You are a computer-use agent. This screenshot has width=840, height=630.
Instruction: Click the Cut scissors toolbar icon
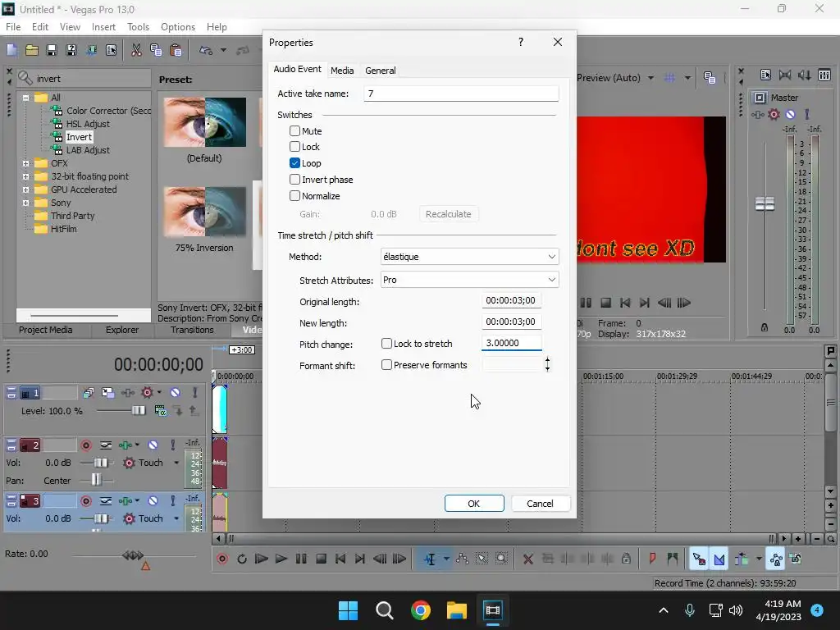click(136, 50)
